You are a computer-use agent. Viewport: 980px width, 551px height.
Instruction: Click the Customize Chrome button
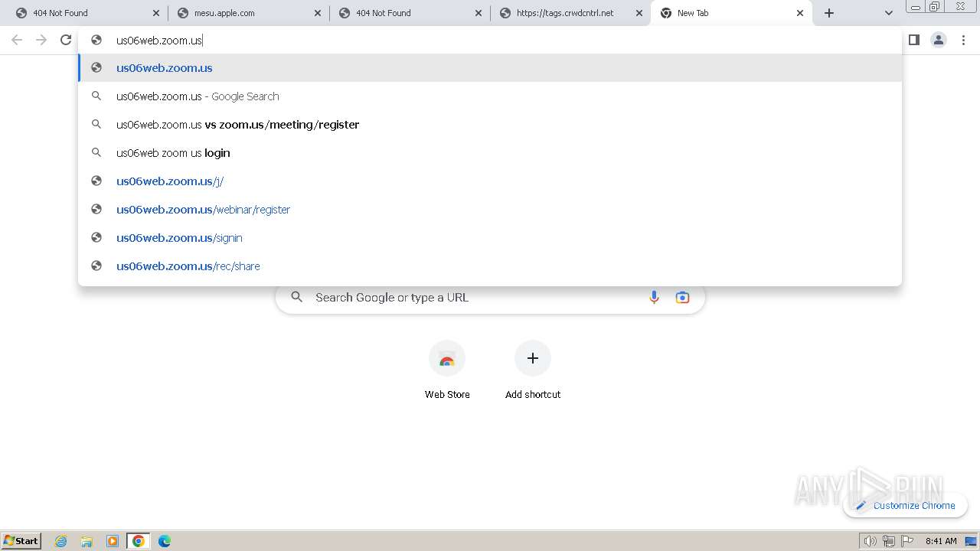point(905,505)
